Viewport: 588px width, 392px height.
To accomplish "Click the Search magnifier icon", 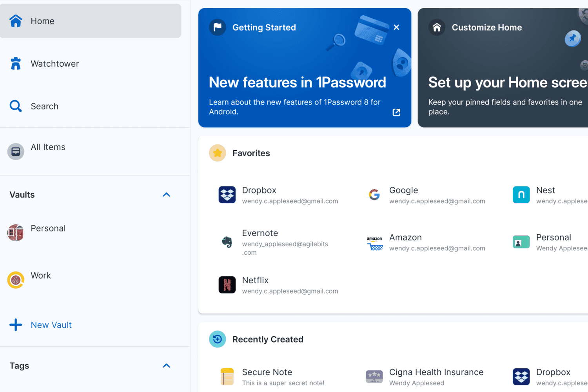I will pyautogui.click(x=16, y=106).
